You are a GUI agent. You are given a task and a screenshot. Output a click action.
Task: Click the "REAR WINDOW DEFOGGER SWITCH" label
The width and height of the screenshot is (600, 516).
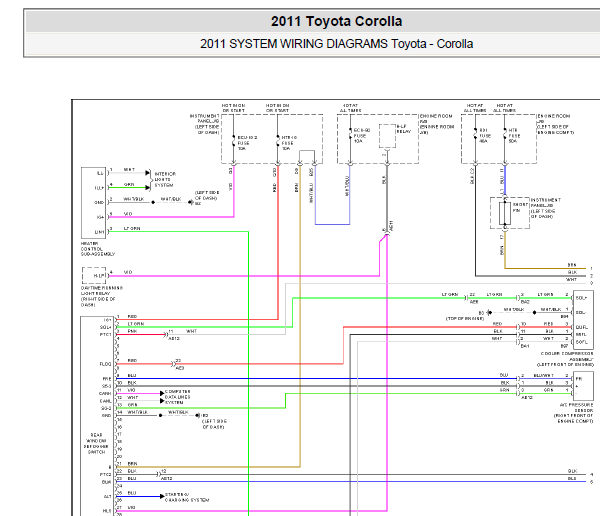96,444
